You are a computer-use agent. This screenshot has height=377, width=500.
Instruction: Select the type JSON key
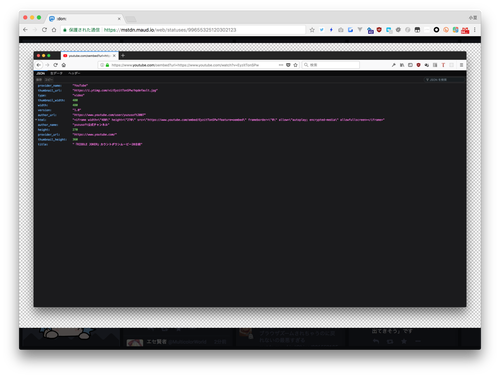42,95
